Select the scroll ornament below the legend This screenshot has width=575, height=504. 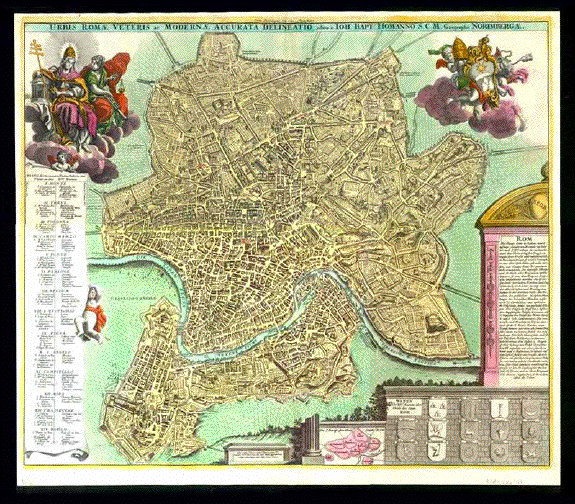(x=55, y=455)
